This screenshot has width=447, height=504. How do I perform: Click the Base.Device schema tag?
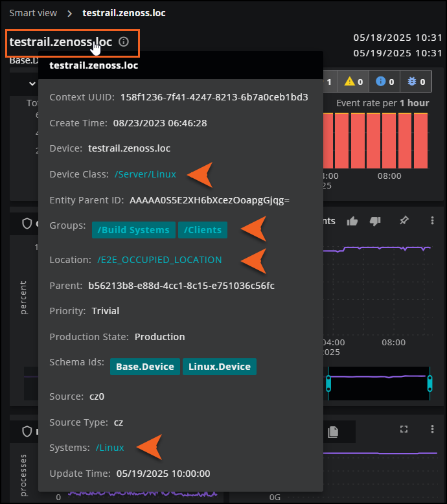(x=145, y=367)
